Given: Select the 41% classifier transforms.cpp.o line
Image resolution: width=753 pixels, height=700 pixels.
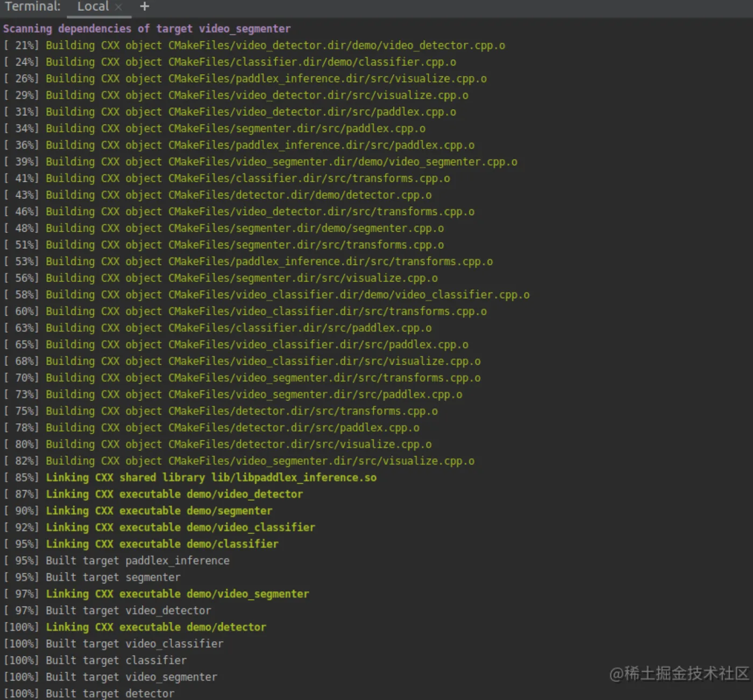Looking at the screenshot, I should click(227, 178).
